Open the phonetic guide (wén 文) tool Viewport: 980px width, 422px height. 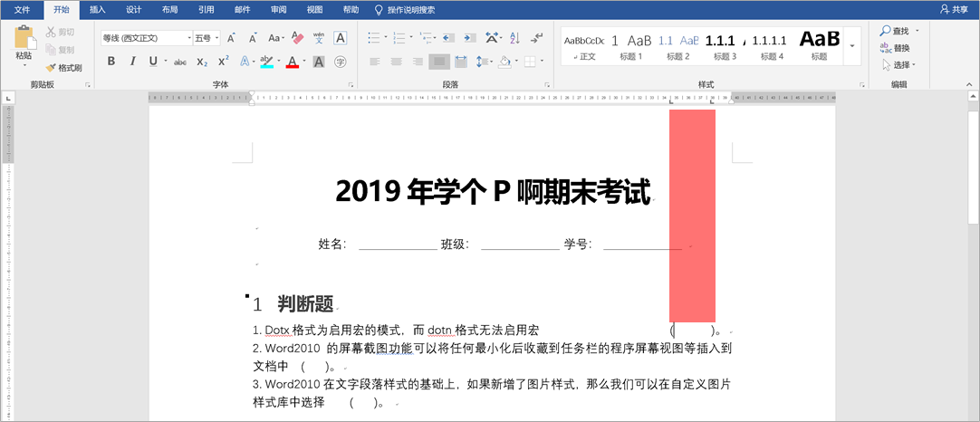pos(319,38)
